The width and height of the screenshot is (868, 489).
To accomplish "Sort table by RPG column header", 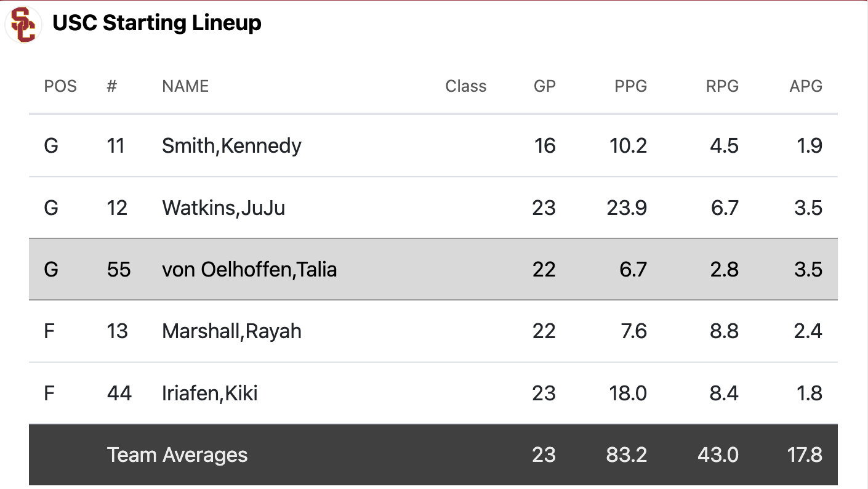I will (721, 86).
